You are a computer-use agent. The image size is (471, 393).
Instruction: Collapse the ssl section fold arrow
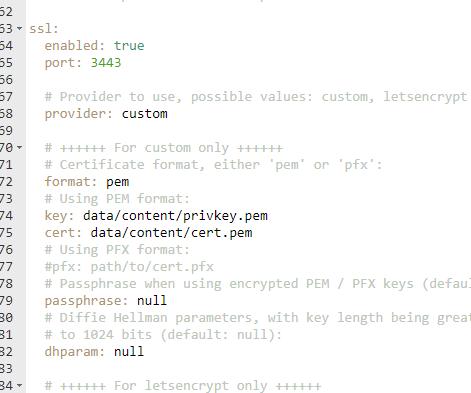[20, 29]
